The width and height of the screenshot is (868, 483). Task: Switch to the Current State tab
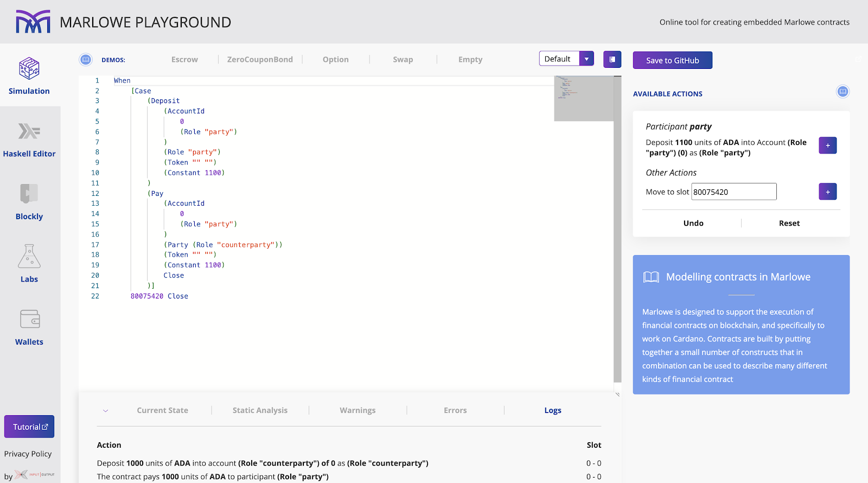(163, 410)
